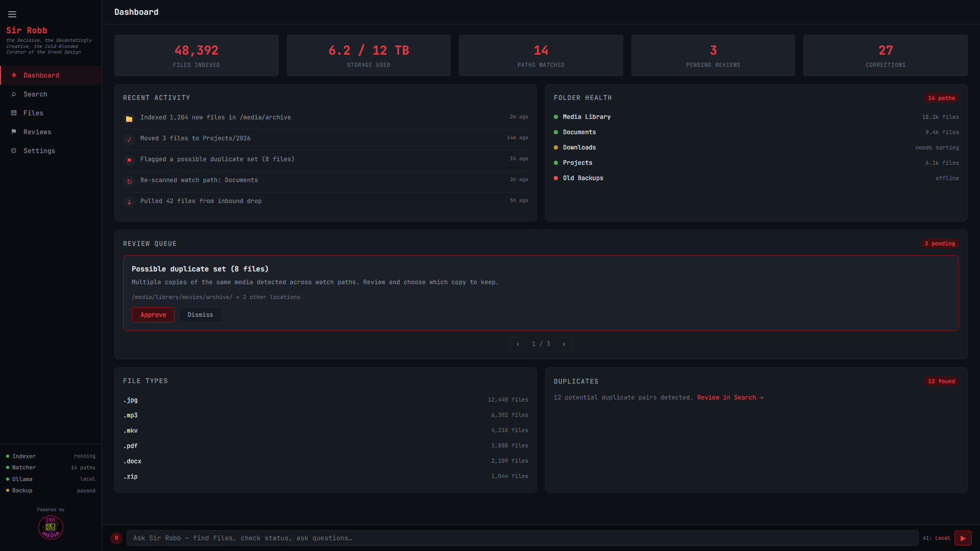Go to next review with right chevron
Image resolution: width=980 pixels, height=551 pixels.
(x=564, y=344)
